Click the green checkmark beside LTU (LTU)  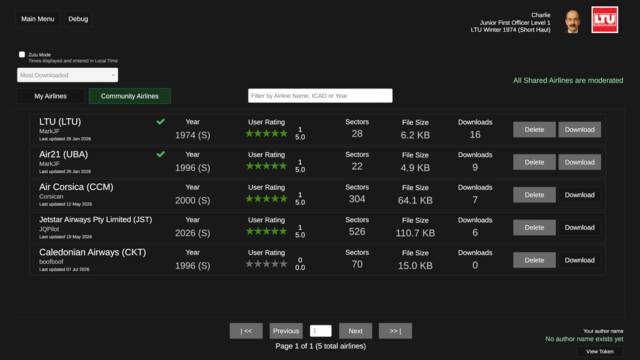tap(160, 121)
